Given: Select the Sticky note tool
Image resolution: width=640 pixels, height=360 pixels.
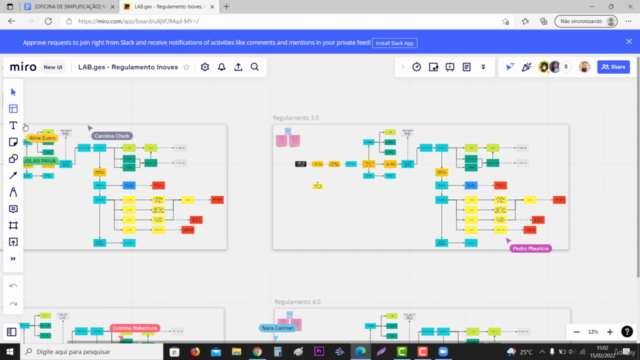Looking at the screenshot, I should click(x=13, y=142).
